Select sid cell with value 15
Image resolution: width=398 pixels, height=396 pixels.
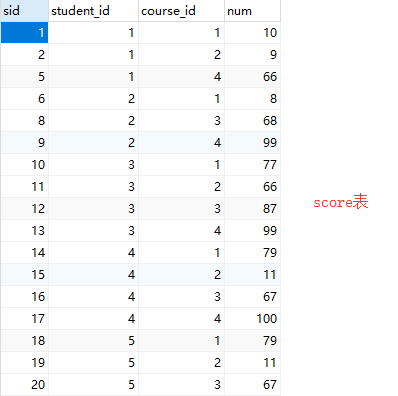click(x=24, y=275)
